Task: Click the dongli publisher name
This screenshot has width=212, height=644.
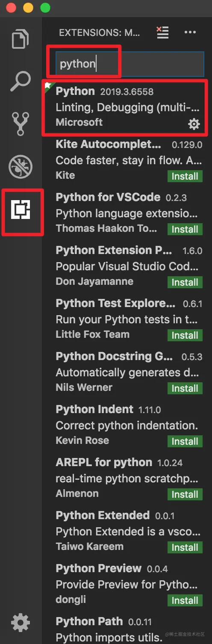Action: [71, 600]
